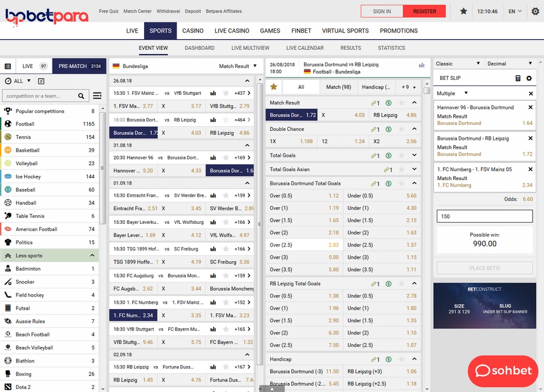Click the Dota 2 icon
Viewport: 544px width, 392px height.
(8, 387)
